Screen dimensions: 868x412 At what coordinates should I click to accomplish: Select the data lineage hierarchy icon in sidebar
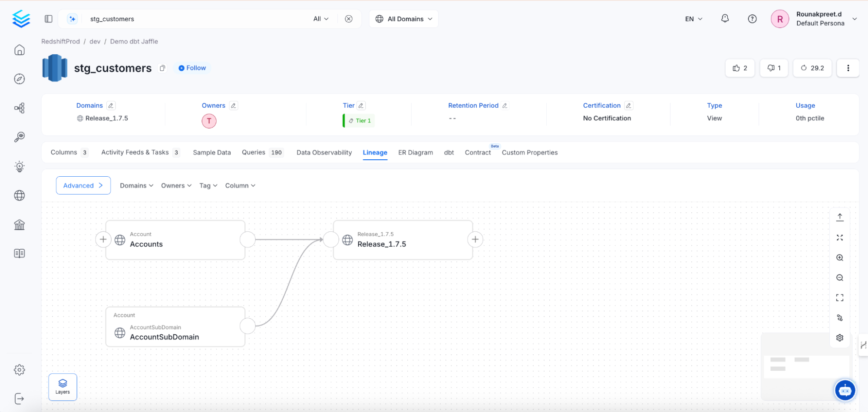click(19, 108)
